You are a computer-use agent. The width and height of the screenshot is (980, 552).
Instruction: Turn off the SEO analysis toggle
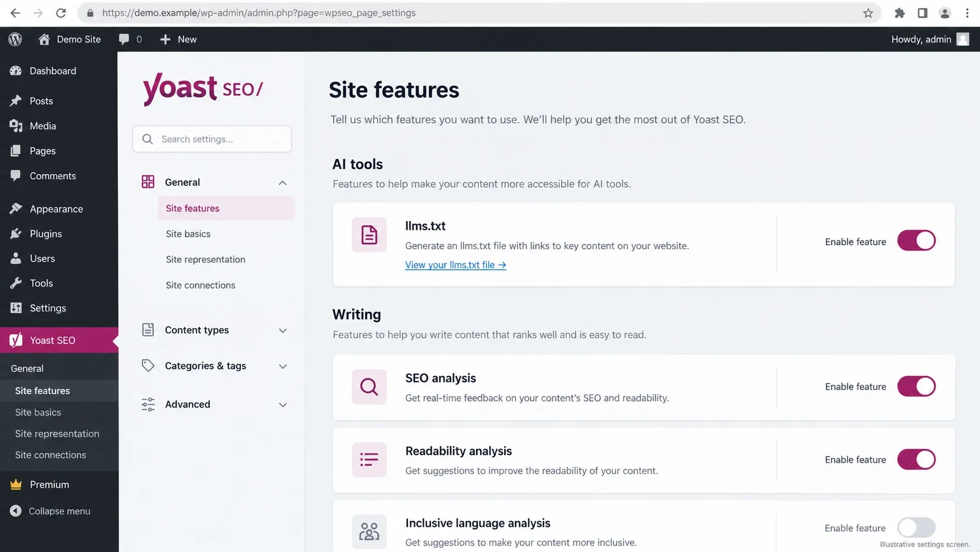(x=916, y=387)
